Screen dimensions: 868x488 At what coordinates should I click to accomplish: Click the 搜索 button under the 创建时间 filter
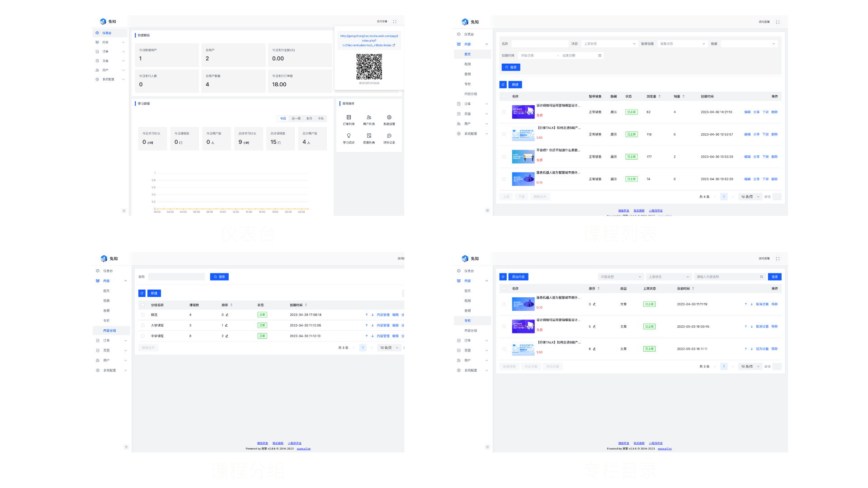pyautogui.click(x=511, y=67)
